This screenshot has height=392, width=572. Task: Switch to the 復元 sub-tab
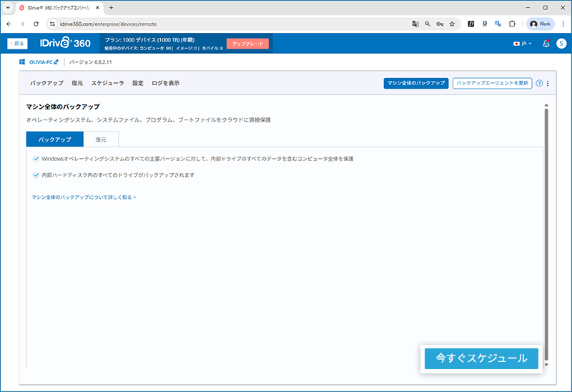click(x=101, y=139)
